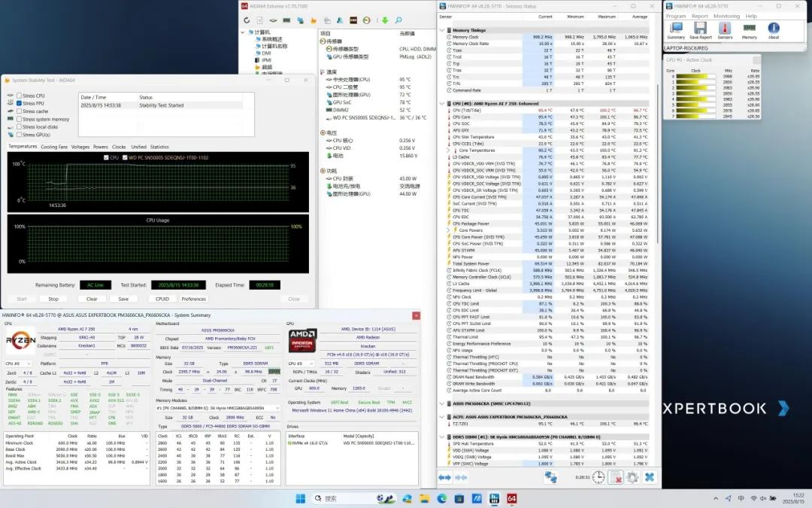Switch to the Powers tab
This screenshot has width=812, height=508.
(101, 148)
